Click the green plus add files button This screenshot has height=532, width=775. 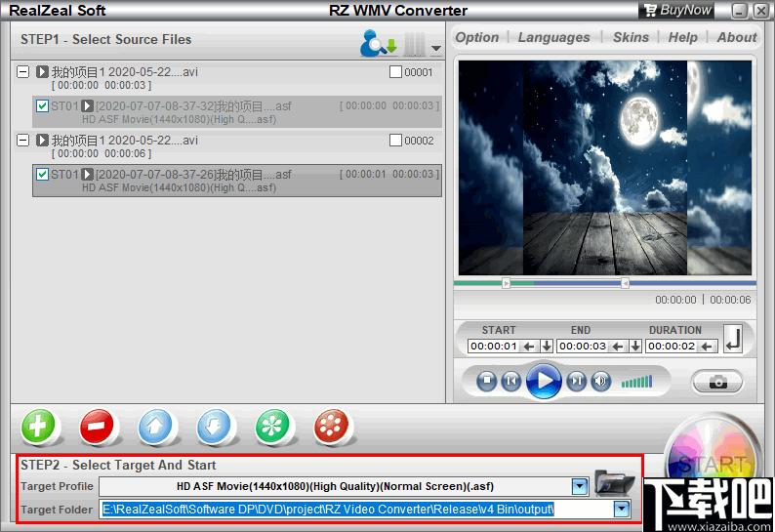click(38, 426)
